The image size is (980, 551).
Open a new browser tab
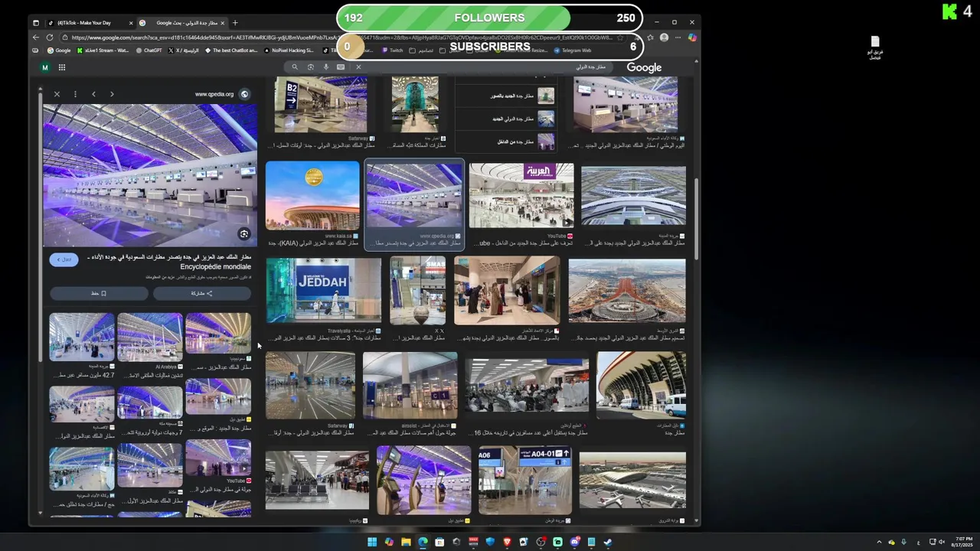tap(235, 23)
